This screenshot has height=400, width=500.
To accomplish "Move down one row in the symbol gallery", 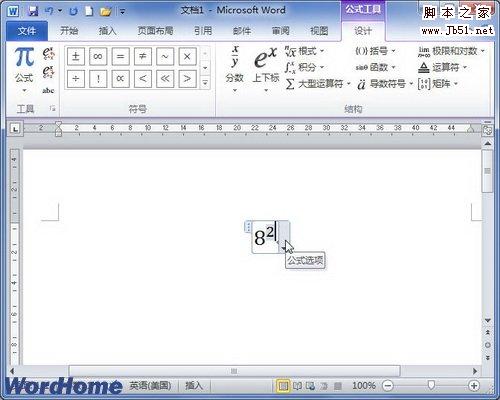I will 205,68.
